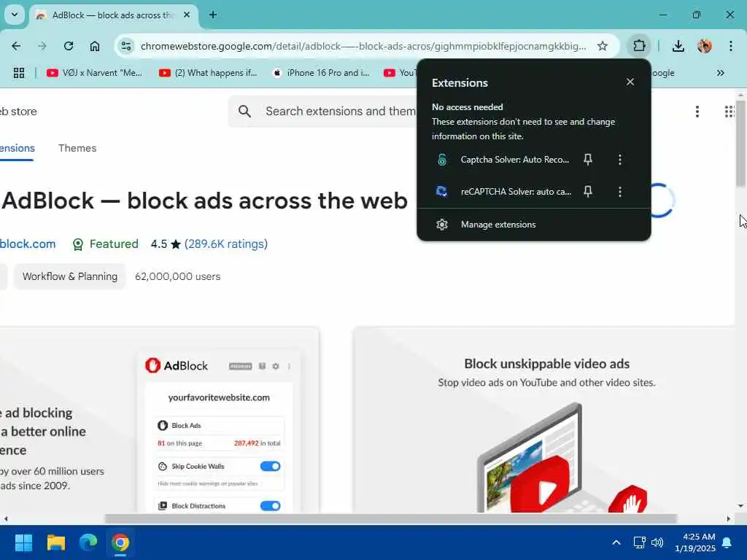The image size is (747, 560).
Task: Open Manage extensions
Action: 533,225
